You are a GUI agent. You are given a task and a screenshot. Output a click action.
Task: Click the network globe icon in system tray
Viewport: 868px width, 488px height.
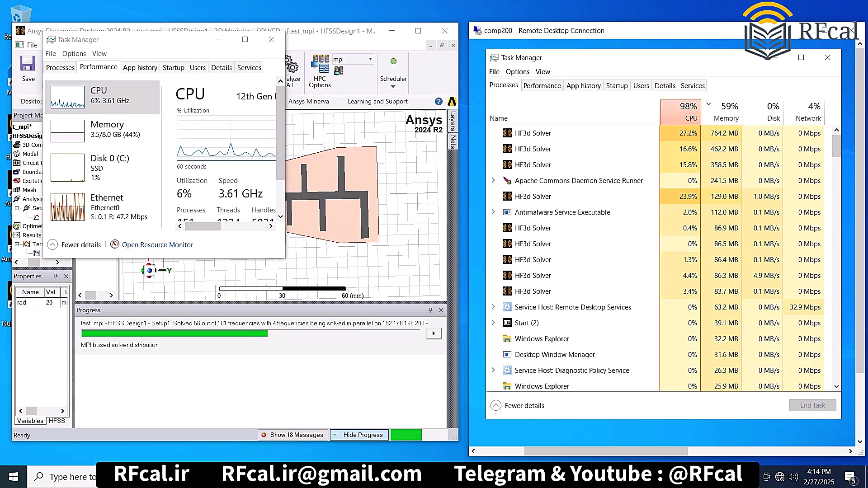(x=780, y=477)
